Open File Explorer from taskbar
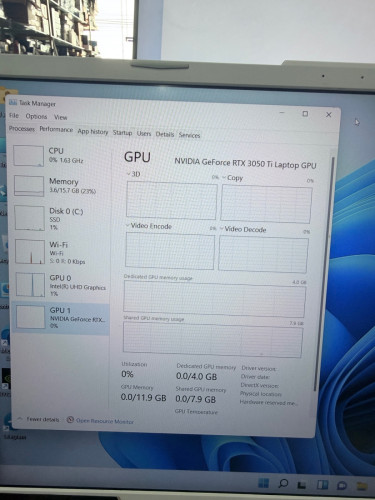This screenshot has height=500, width=375. pyautogui.click(x=362, y=486)
